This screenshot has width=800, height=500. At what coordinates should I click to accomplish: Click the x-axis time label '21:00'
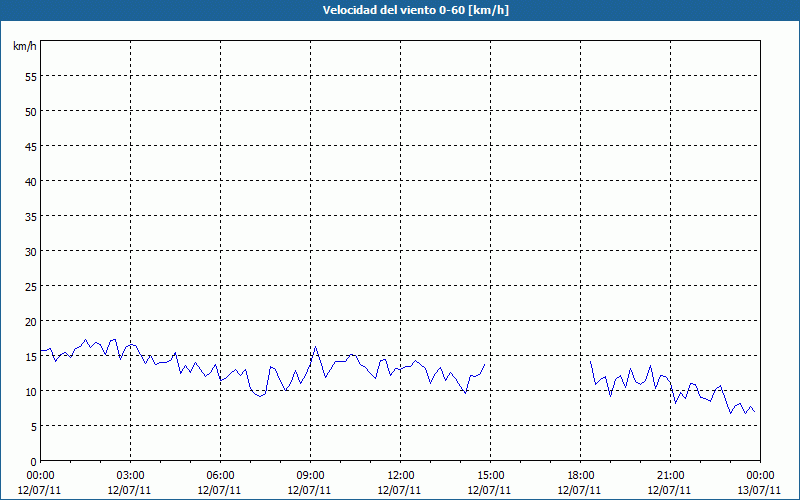pyautogui.click(x=670, y=476)
